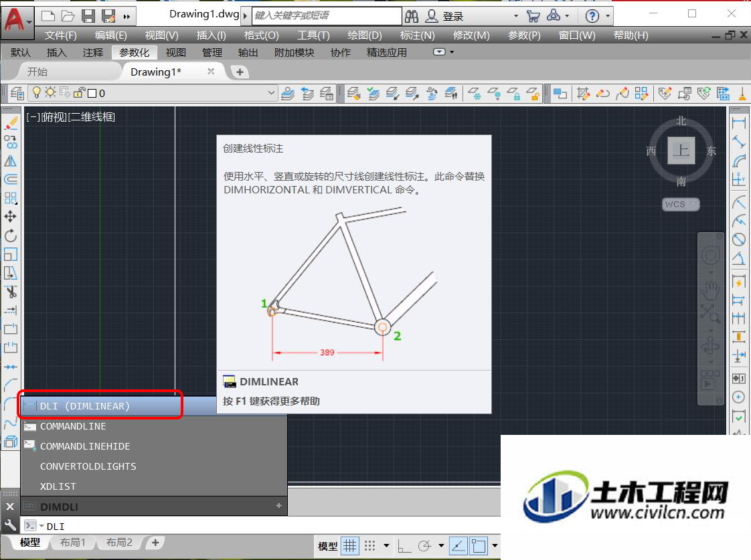Image resolution: width=751 pixels, height=560 pixels.
Task: Select the Rotate tool
Action: 11,236
